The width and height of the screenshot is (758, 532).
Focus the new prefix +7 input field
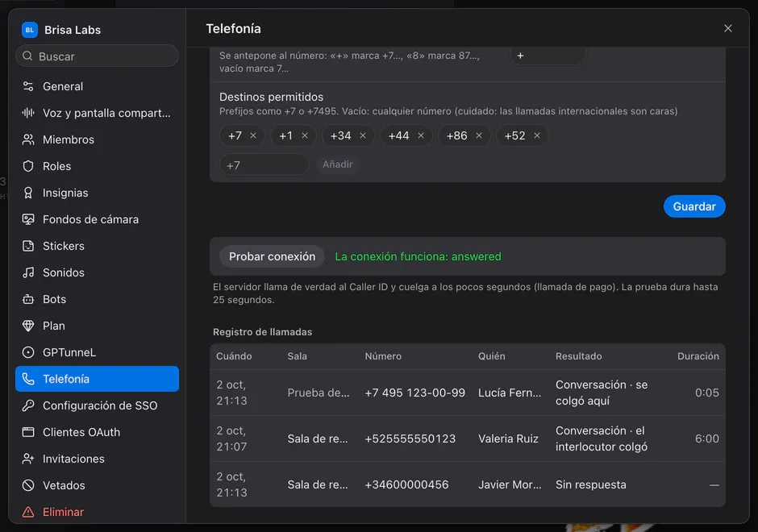(x=264, y=164)
